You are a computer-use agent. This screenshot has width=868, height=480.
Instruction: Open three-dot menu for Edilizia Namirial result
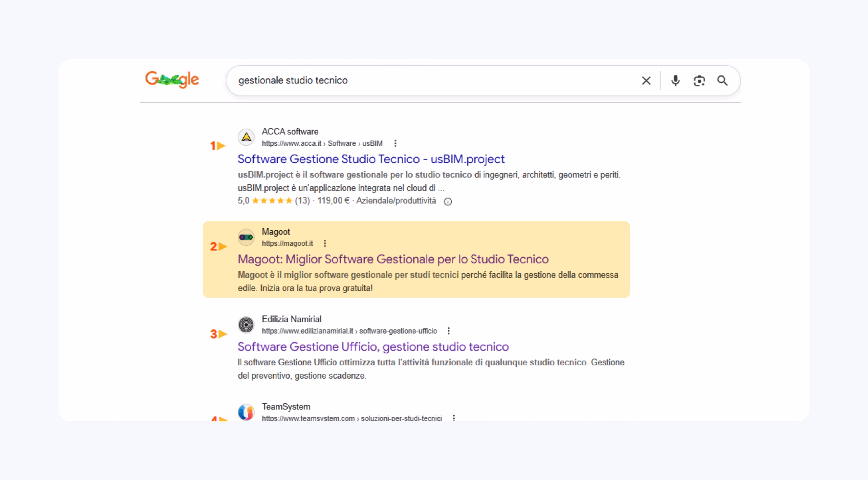point(448,331)
